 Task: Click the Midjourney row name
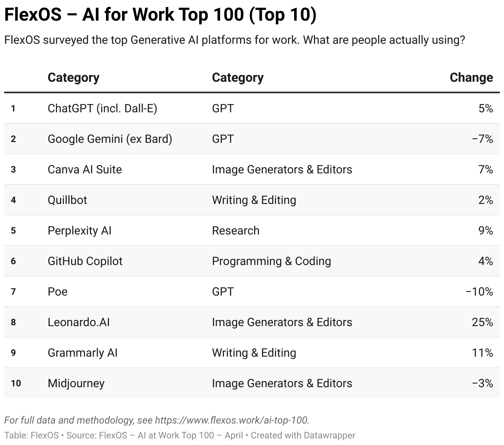pyautogui.click(x=76, y=383)
